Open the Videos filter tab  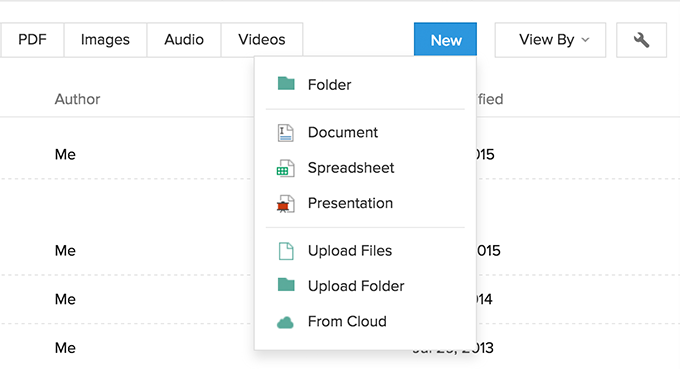(x=262, y=40)
